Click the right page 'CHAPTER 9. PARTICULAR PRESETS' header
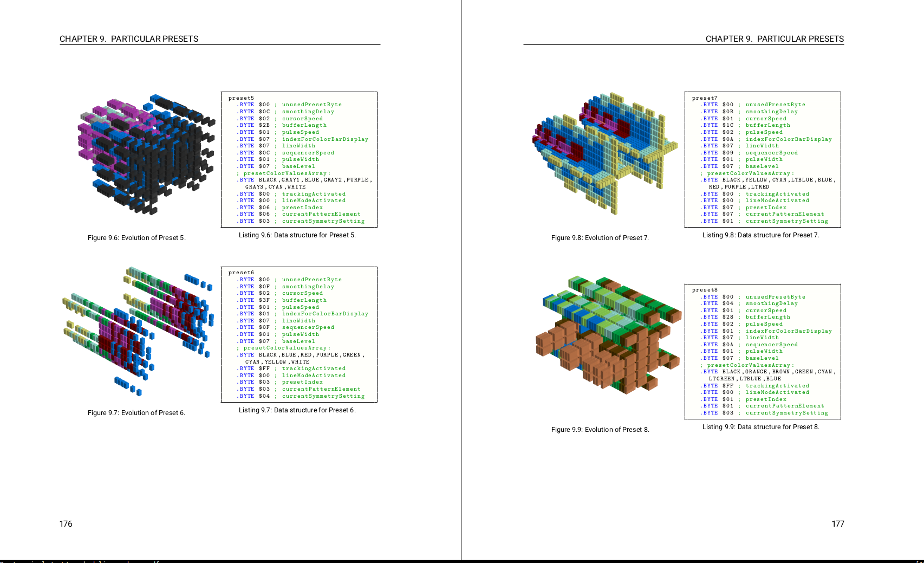The image size is (924, 563). (775, 39)
